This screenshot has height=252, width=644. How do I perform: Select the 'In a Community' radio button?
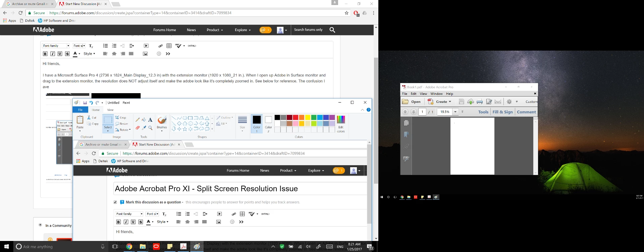pyautogui.click(x=40, y=225)
